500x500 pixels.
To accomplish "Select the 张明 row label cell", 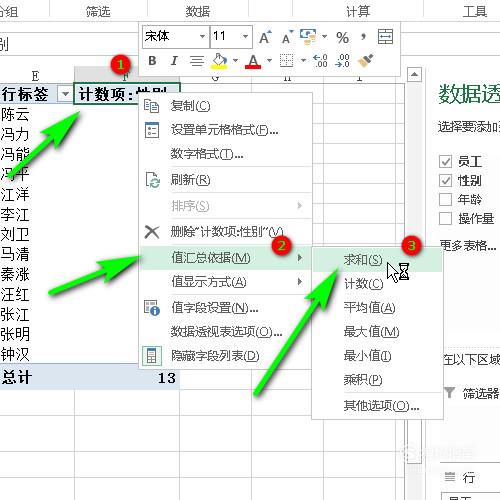I will click(x=37, y=334).
